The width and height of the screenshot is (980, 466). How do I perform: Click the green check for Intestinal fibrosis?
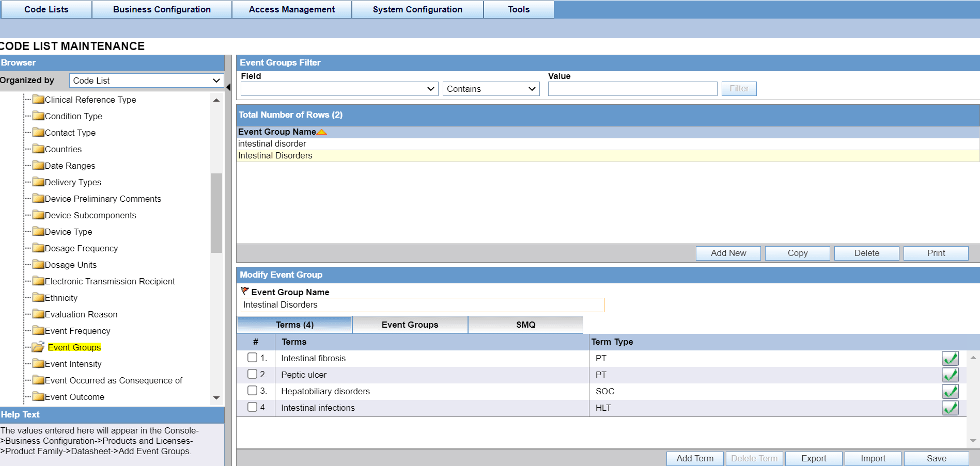coord(950,358)
